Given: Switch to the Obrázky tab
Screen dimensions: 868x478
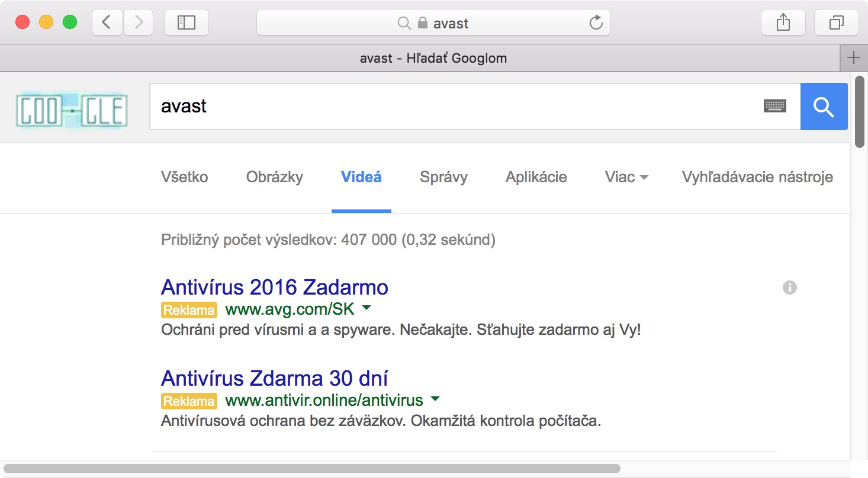Looking at the screenshot, I should click(x=275, y=177).
